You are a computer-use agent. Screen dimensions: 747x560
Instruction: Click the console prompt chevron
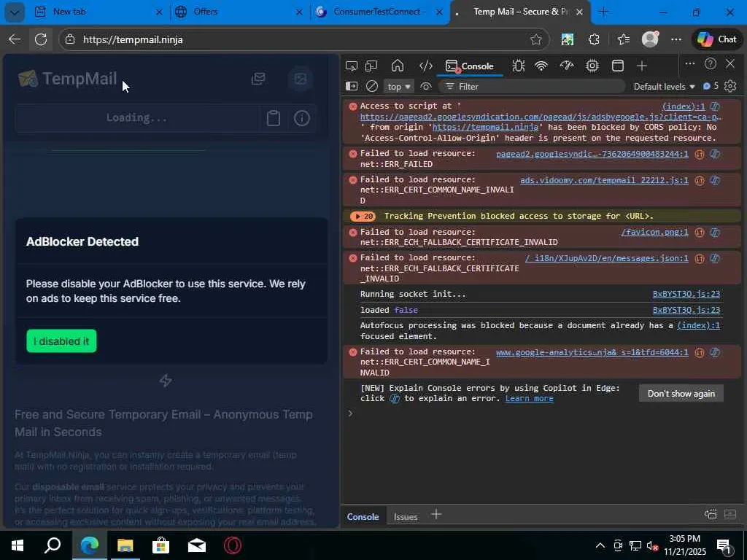pyautogui.click(x=350, y=413)
